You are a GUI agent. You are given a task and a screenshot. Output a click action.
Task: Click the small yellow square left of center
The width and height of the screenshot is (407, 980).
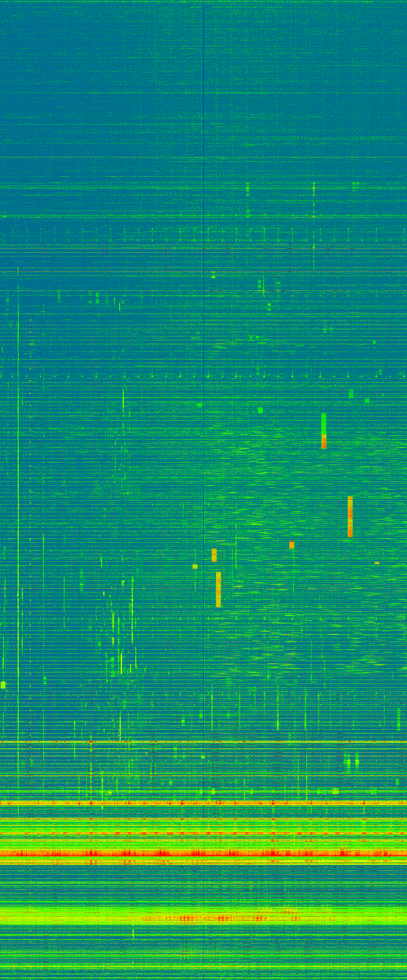(195, 567)
